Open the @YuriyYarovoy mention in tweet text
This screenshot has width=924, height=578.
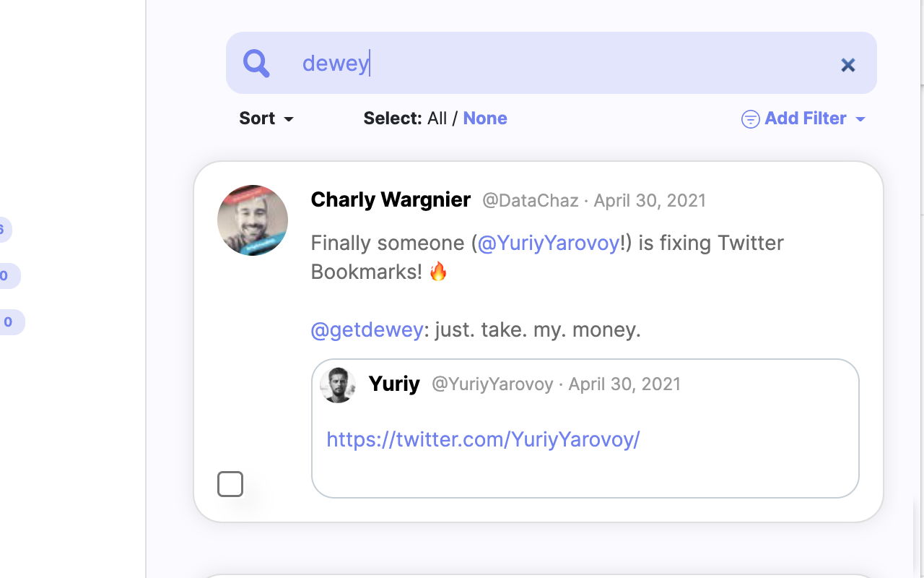pyautogui.click(x=549, y=243)
